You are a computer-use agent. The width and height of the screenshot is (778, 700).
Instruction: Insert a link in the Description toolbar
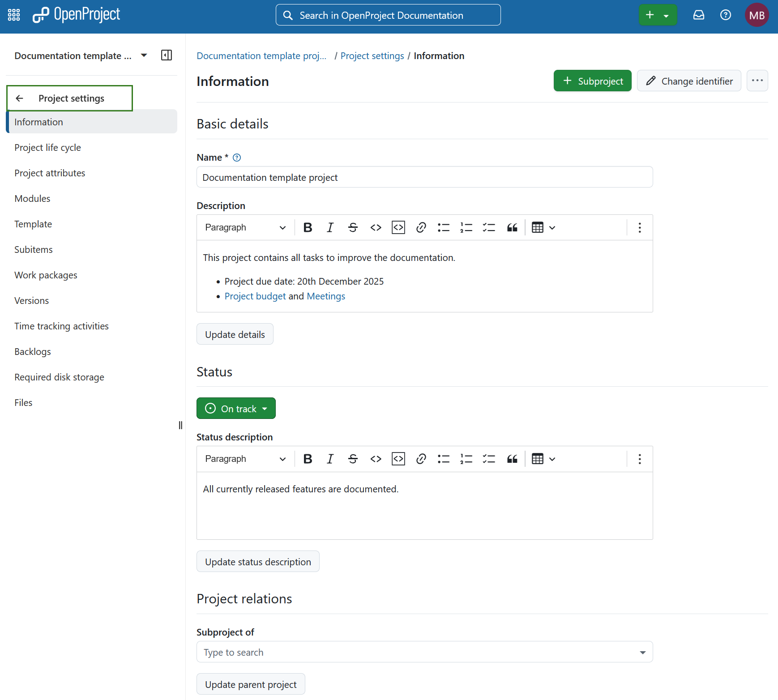[421, 227]
